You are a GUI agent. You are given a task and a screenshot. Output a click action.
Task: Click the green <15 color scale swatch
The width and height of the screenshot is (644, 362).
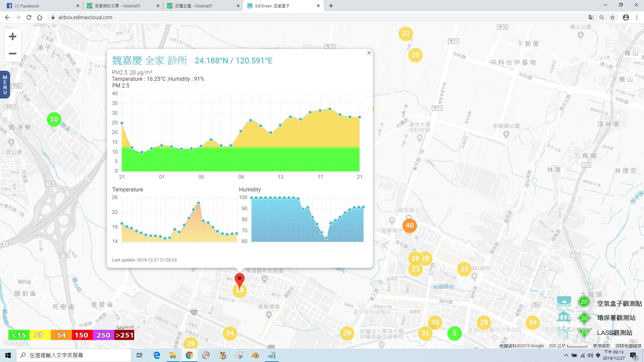(19, 335)
